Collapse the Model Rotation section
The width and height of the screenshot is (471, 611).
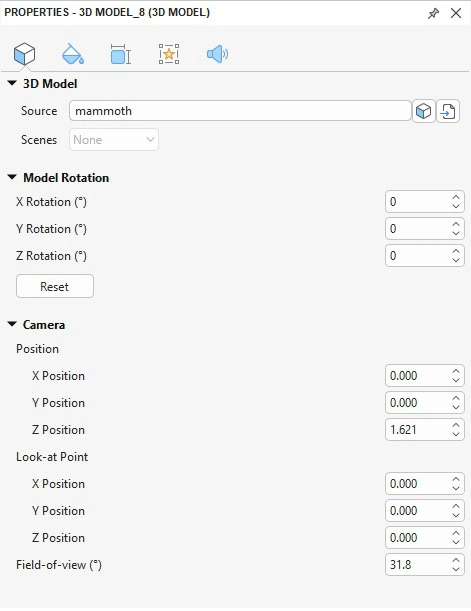coord(12,177)
